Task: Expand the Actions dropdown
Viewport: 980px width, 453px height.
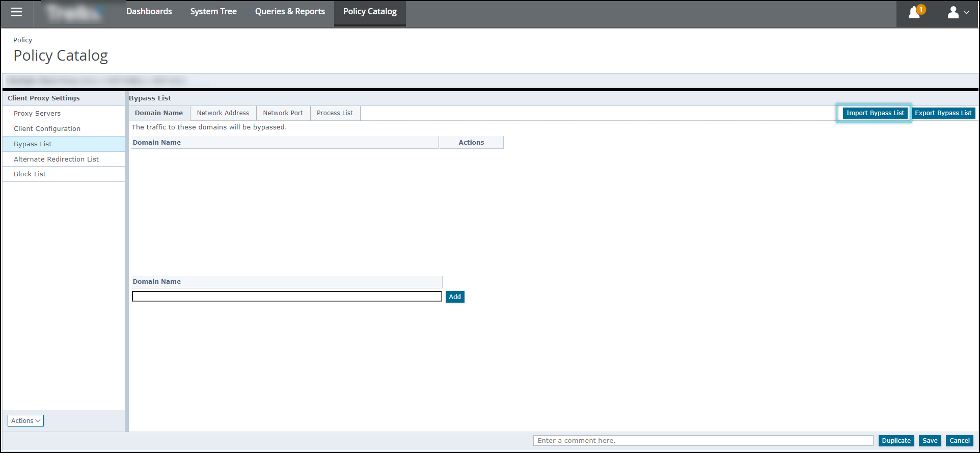Action: [x=25, y=420]
